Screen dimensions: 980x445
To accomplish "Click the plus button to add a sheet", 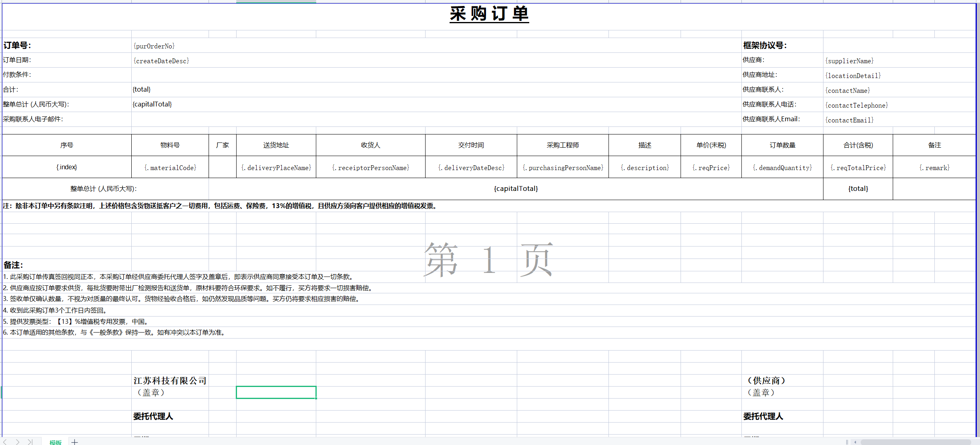I will click(75, 442).
